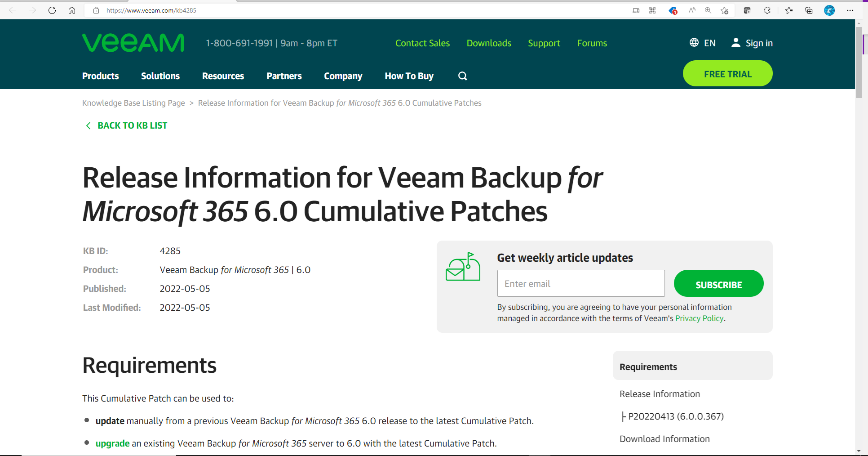Click the globe language icon

tap(694, 42)
